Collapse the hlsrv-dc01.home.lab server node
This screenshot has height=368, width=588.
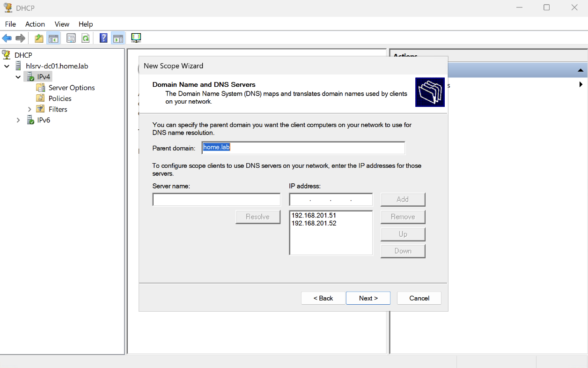click(7, 66)
